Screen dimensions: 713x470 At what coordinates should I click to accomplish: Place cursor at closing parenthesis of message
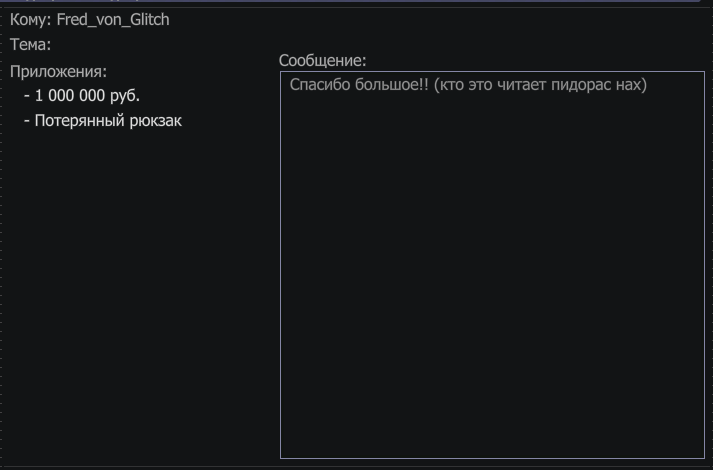[644, 85]
